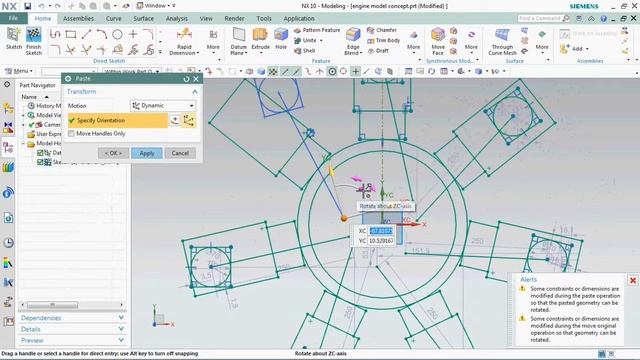Open the File menu
The width and height of the screenshot is (640, 360).
point(13,18)
